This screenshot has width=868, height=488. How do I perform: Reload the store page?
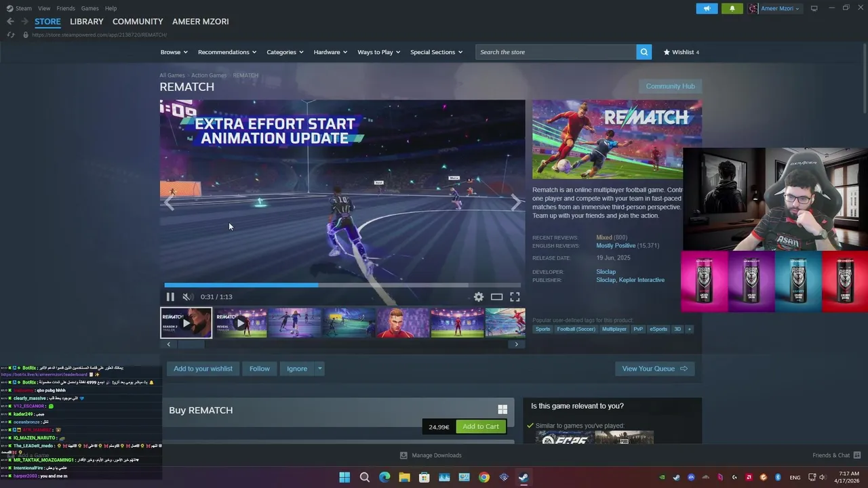pos(11,35)
